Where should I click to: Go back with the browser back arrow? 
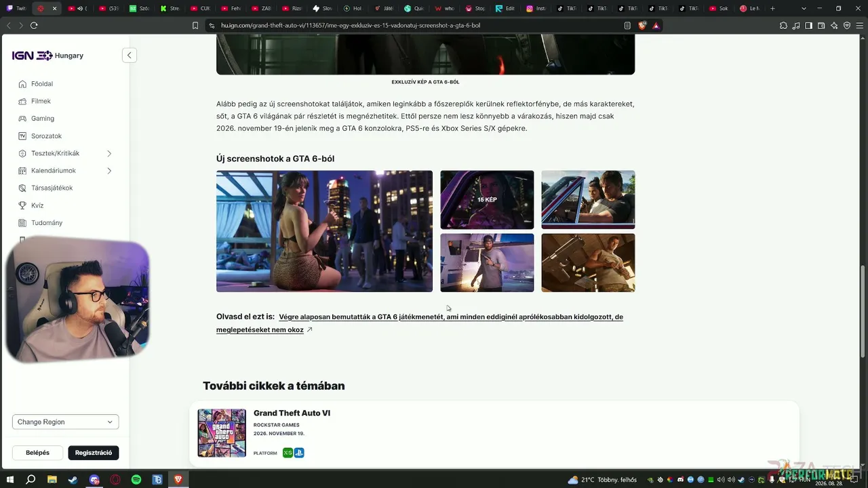(x=9, y=25)
